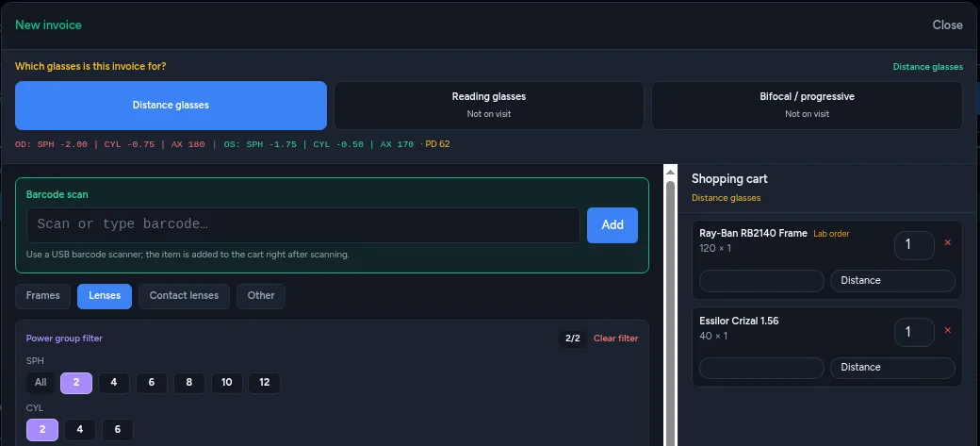The width and height of the screenshot is (980, 446).
Task: Open empty dropdown under Essilor Crizal
Action: pos(761,368)
